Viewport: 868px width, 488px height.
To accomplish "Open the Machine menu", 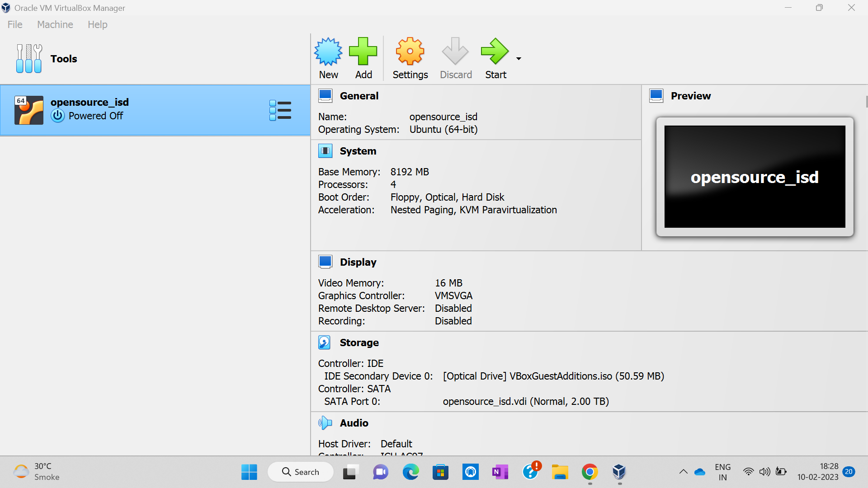I will tap(55, 24).
